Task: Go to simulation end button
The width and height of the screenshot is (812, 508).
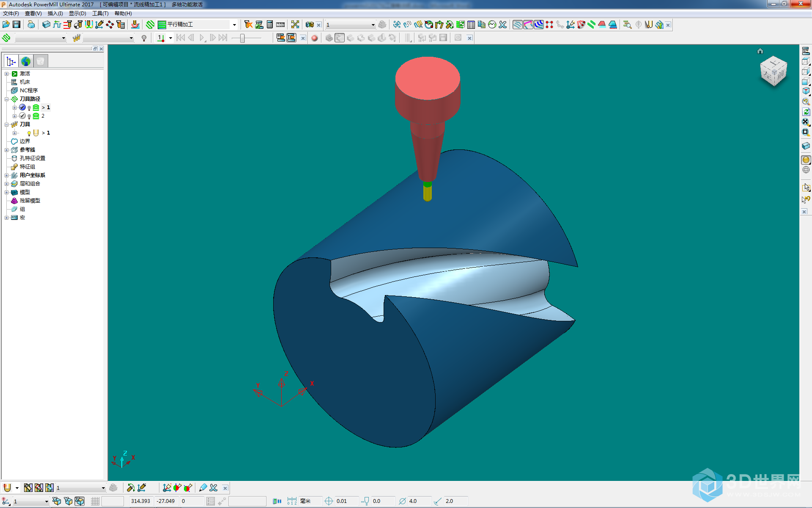Action: [x=223, y=38]
